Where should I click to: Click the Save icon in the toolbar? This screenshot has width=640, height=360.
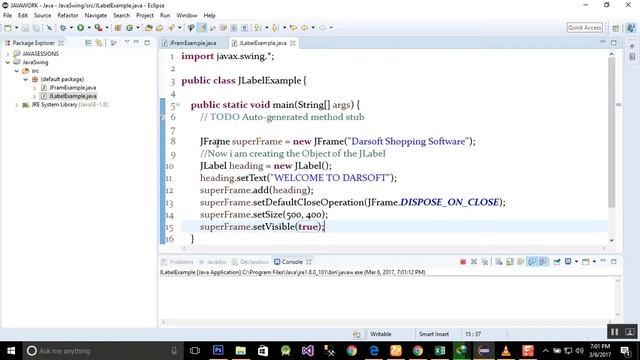coord(25,28)
